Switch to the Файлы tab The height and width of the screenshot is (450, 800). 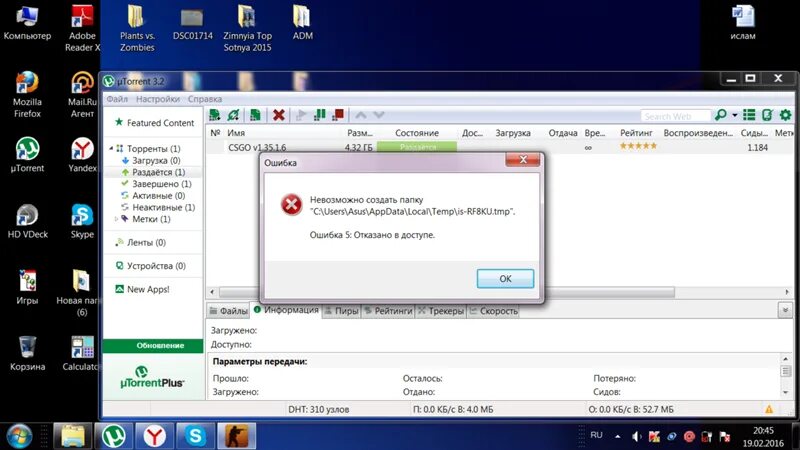228,311
